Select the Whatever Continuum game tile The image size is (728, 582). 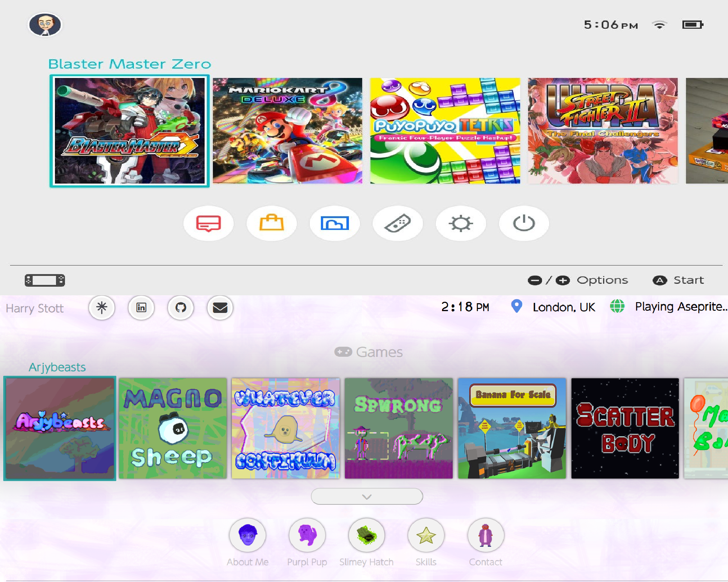286,428
